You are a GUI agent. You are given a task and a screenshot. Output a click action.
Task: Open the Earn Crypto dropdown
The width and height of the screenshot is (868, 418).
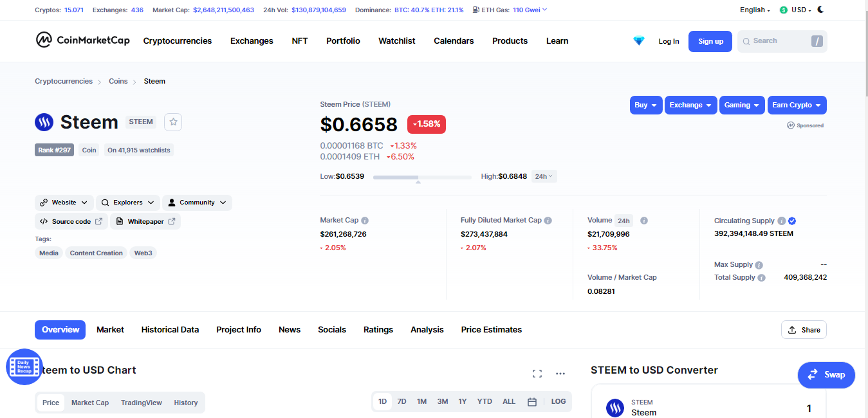pos(797,105)
